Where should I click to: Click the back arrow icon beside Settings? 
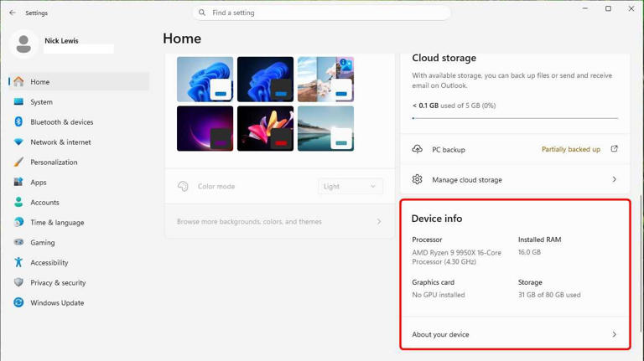point(13,13)
